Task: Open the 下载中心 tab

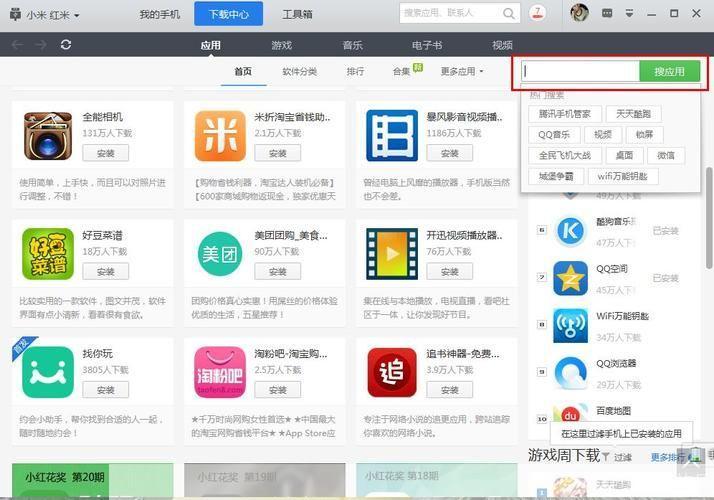Action: tap(229, 14)
